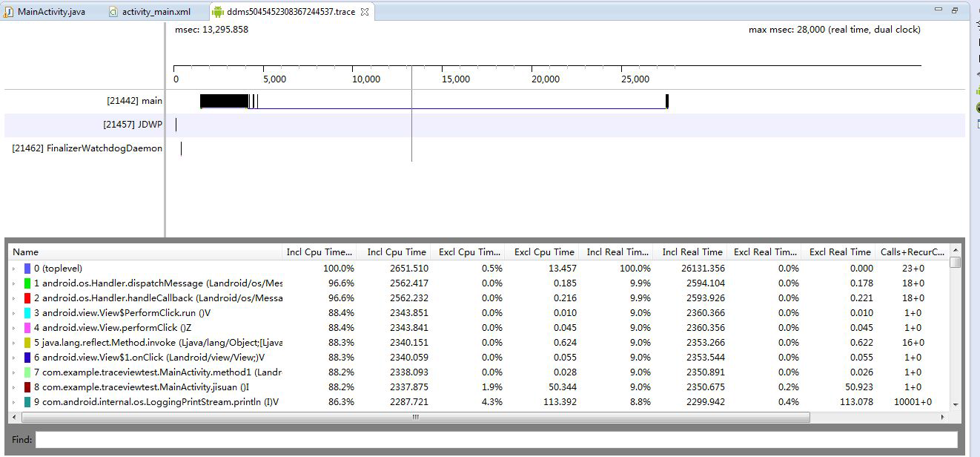Click the horizontal scrollbar under the profile table
Screen dimensions: 980x457
tap(415, 418)
